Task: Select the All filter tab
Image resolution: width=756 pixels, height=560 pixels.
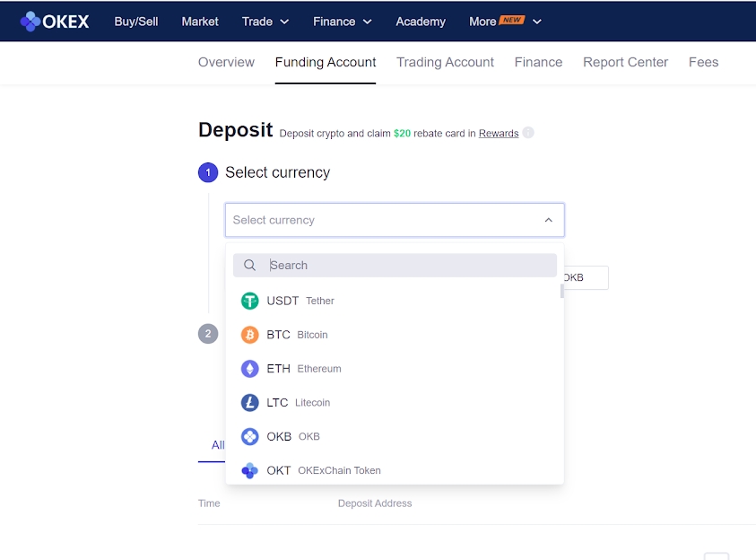Action: point(217,445)
